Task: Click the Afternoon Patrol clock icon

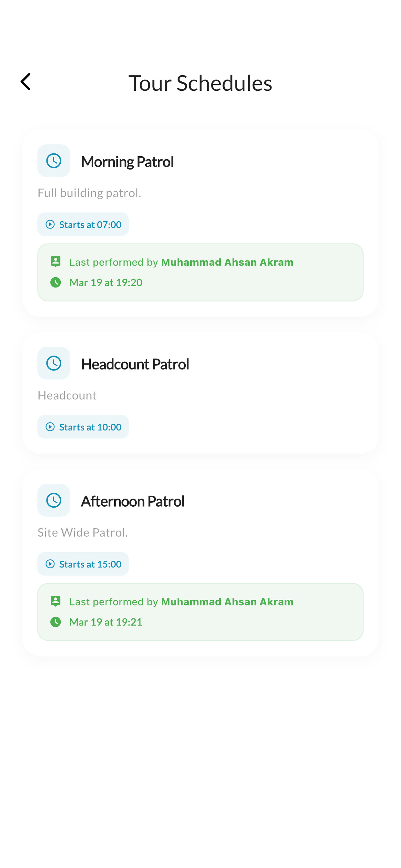Action: click(x=54, y=501)
